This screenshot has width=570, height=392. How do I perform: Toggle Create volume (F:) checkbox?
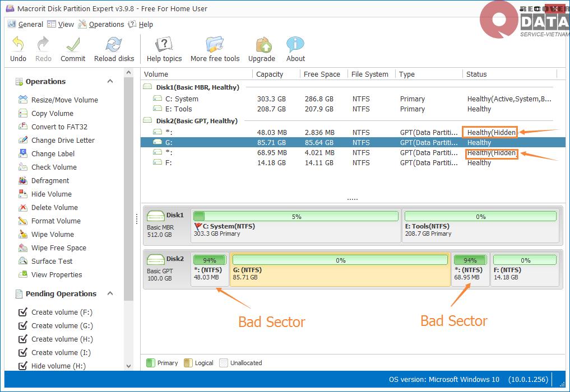22,312
